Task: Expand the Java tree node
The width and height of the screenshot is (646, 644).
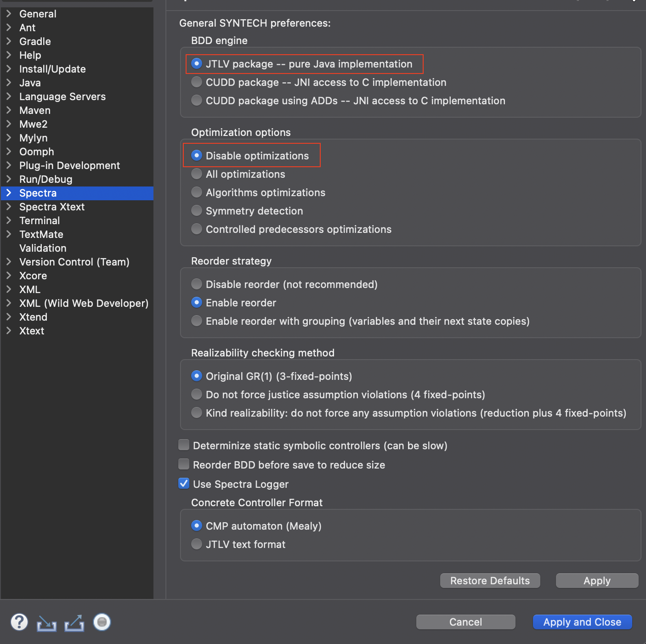Action: (x=9, y=83)
